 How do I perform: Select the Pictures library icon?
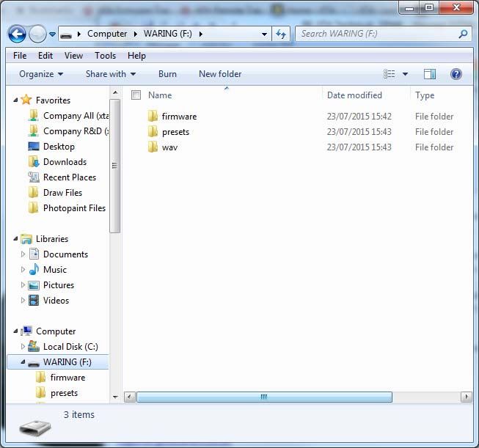pyautogui.click(x=34, y=285)
